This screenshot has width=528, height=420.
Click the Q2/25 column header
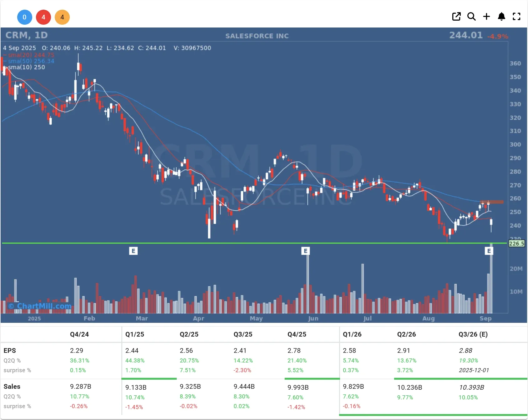(x=189, y=334)
